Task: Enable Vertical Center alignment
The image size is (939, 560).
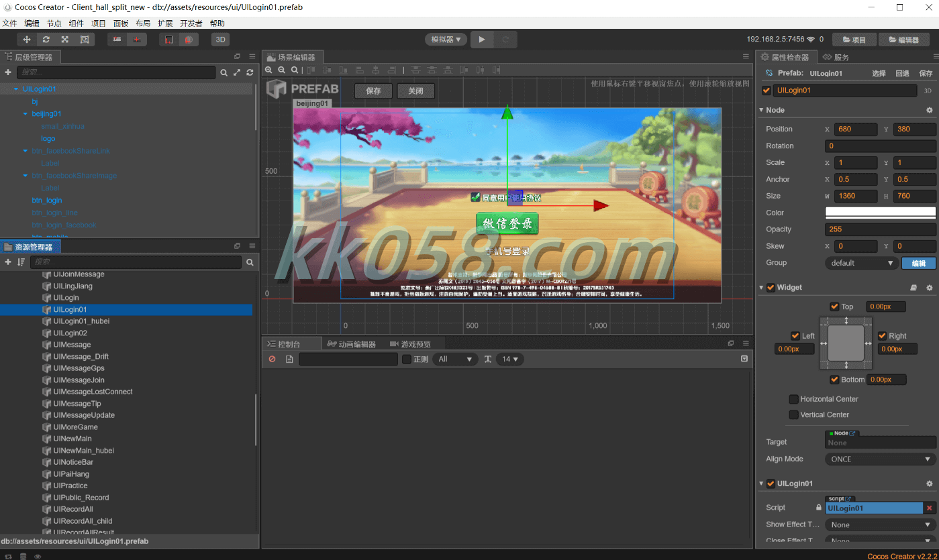Action: point(794,415)
